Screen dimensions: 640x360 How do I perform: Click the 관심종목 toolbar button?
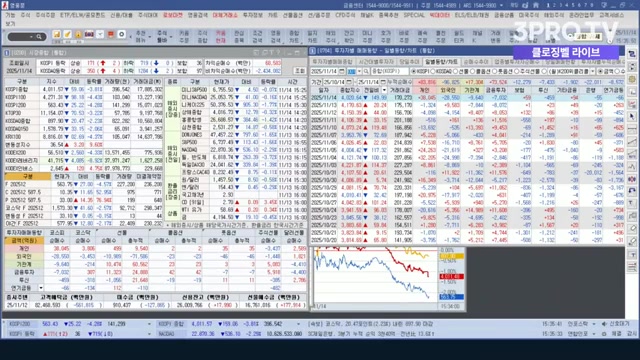239,37
